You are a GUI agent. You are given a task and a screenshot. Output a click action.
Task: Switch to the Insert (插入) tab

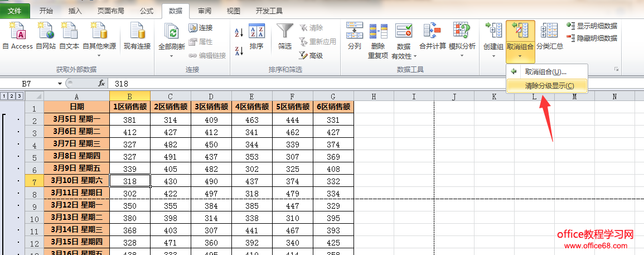pos(75,11)
